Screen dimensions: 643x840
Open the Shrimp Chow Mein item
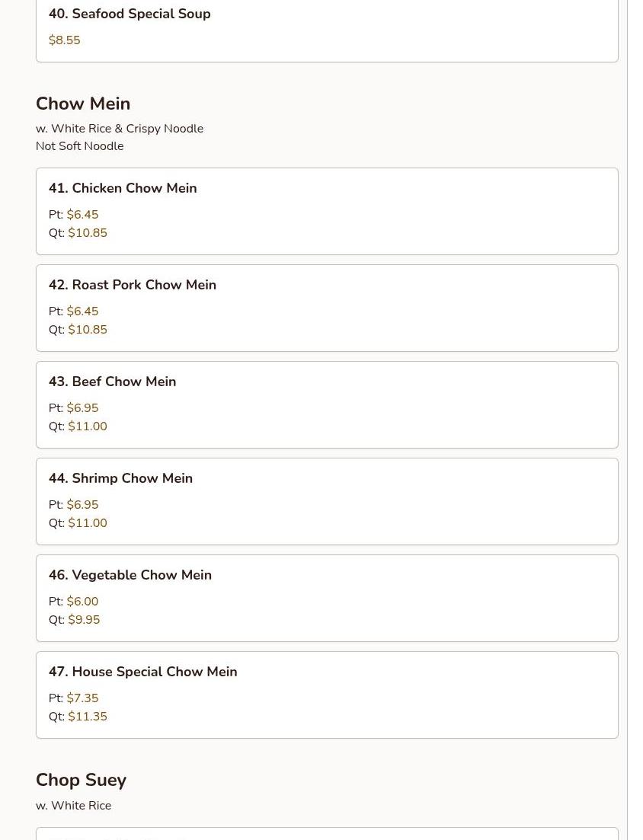120,478
